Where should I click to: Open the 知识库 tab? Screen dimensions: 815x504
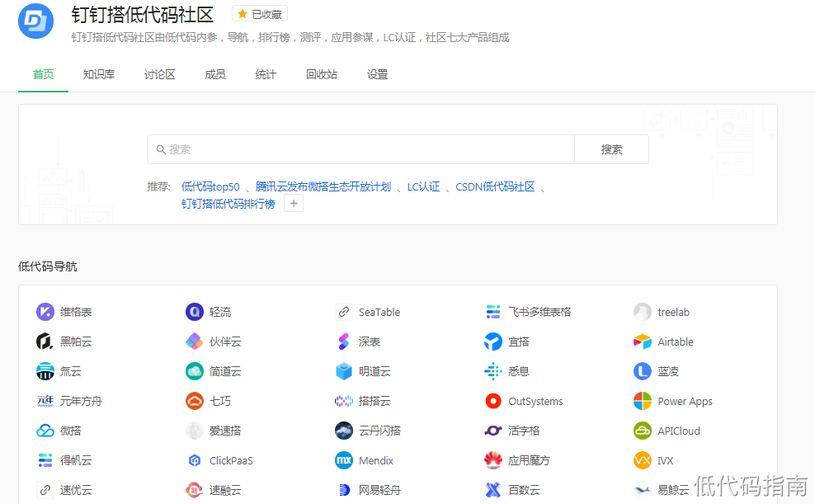tap(99, 74)
